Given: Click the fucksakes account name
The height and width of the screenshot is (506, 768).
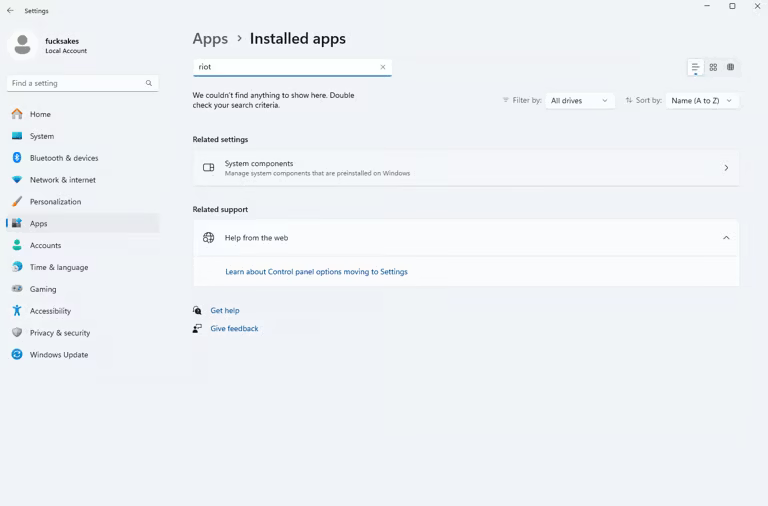Looking at the screenshot, I should (x=62, y=41).
